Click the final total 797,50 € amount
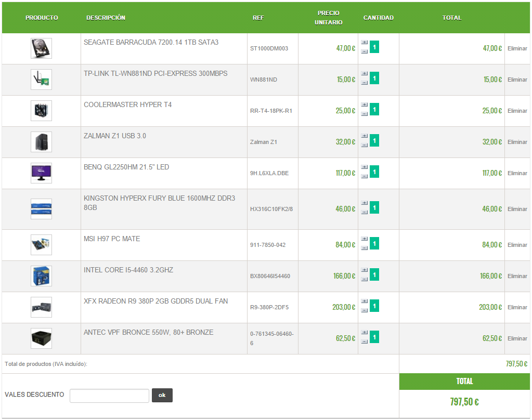This screenshot has width=532, height=420. click(464, 402)
